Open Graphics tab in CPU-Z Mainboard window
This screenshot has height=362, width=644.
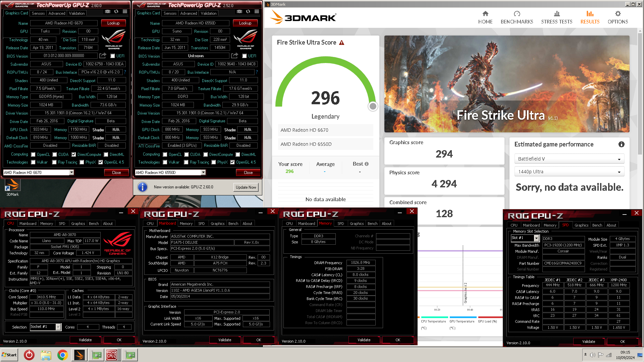[218, 224]
